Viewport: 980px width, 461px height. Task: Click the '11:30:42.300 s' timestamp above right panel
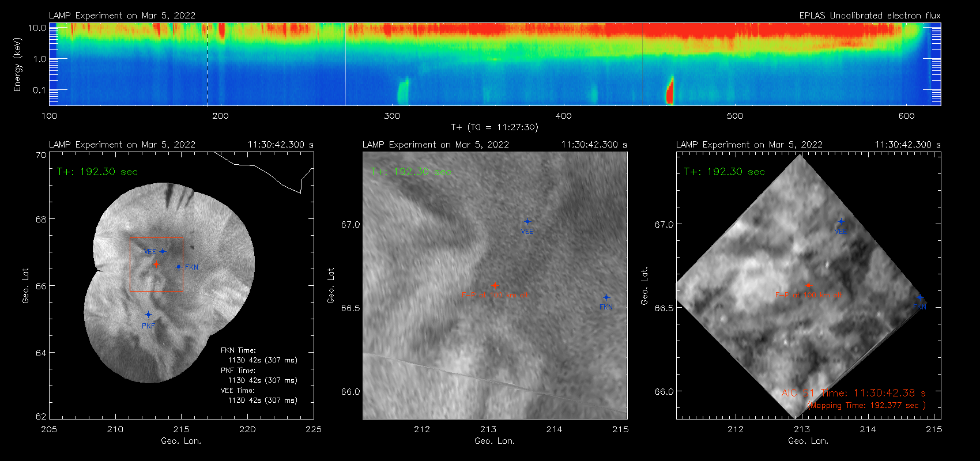[908, 145]
